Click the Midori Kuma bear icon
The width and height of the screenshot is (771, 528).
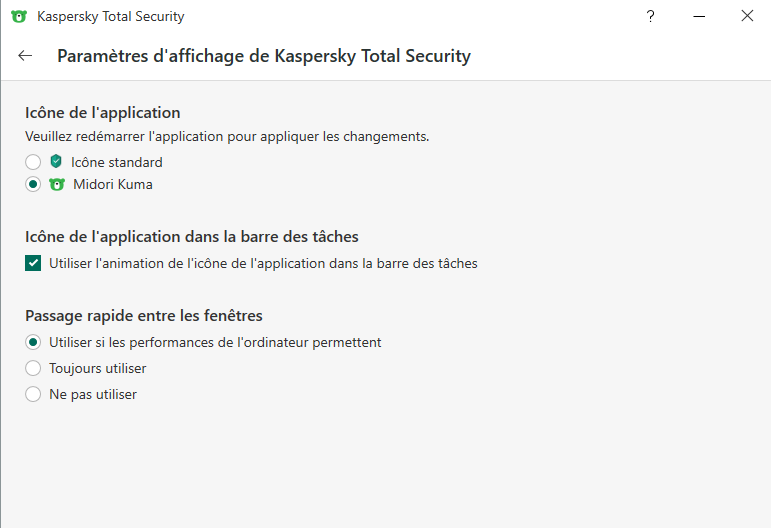(x=57, y=185)
